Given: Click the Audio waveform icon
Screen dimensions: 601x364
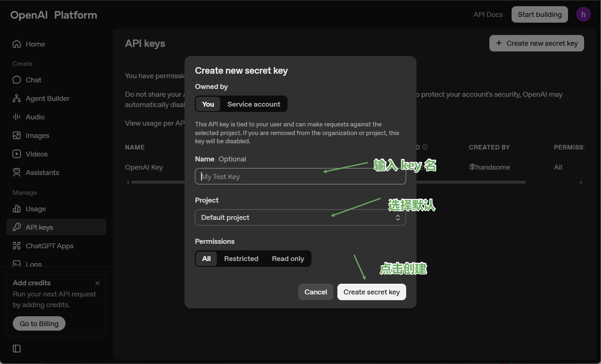Looking at the screenshot, I should 16,117.
